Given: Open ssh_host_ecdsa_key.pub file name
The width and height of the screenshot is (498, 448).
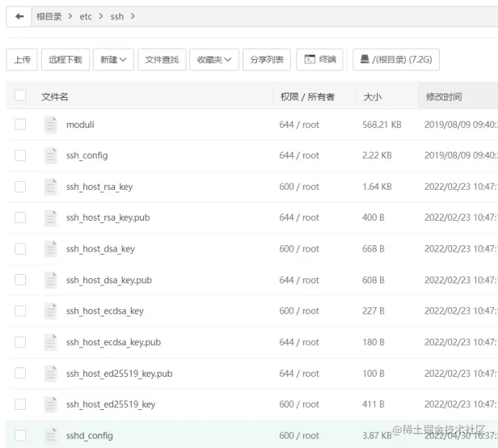Looking at the screenshot, I should (114, 342).
